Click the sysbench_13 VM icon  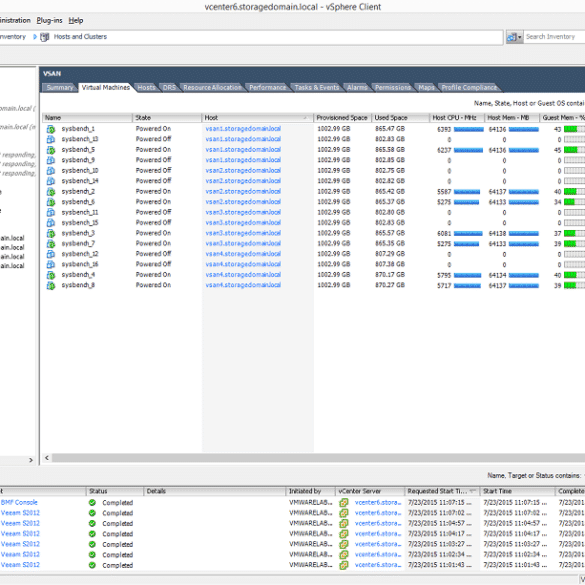(x=51, y=140)
